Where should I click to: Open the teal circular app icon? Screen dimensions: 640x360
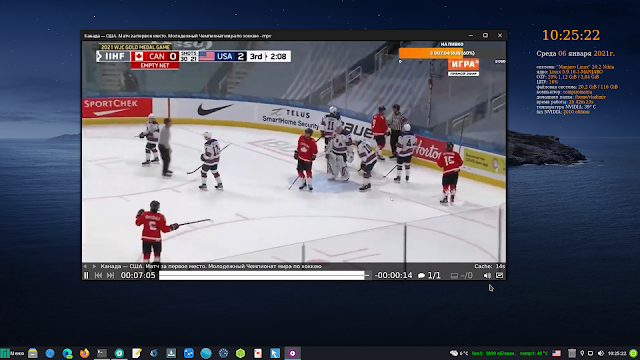click(x=119, y=353)
